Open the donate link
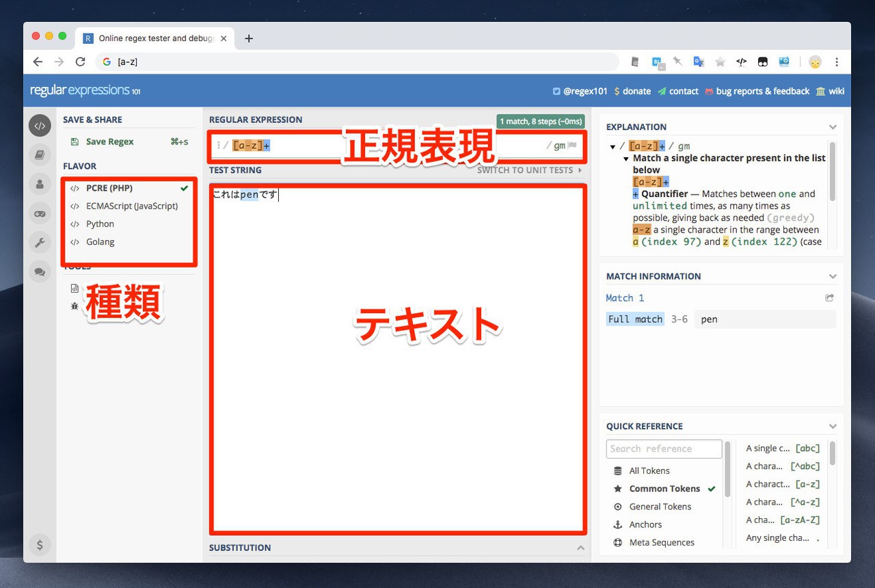This screenshot has height=588, width=875. (x=632, y=91)
